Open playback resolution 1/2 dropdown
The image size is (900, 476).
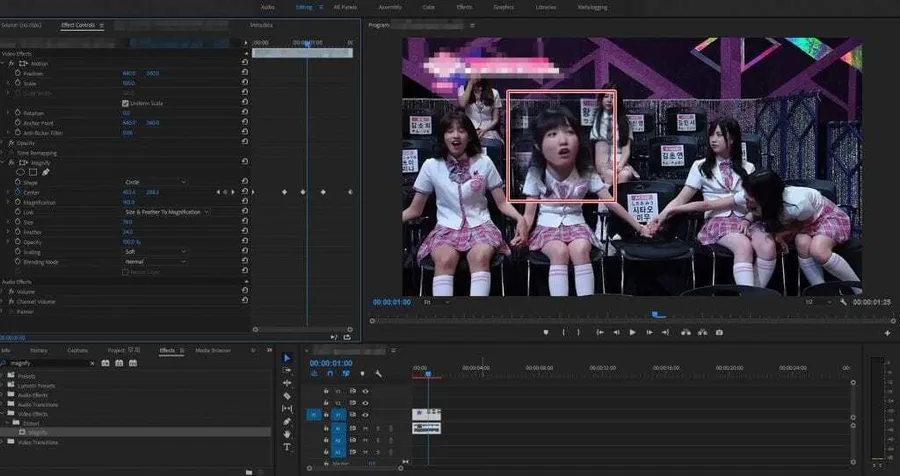[x=817, y=302]
